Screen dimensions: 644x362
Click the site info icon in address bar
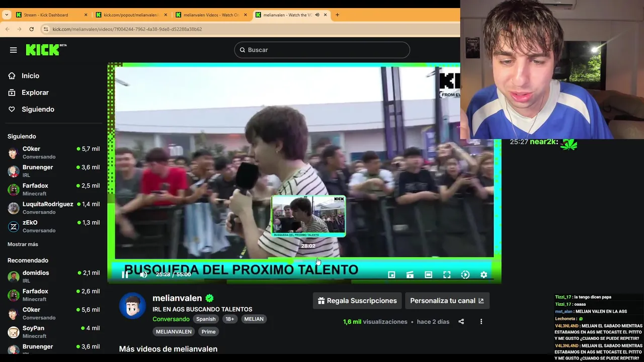point(46,29)
